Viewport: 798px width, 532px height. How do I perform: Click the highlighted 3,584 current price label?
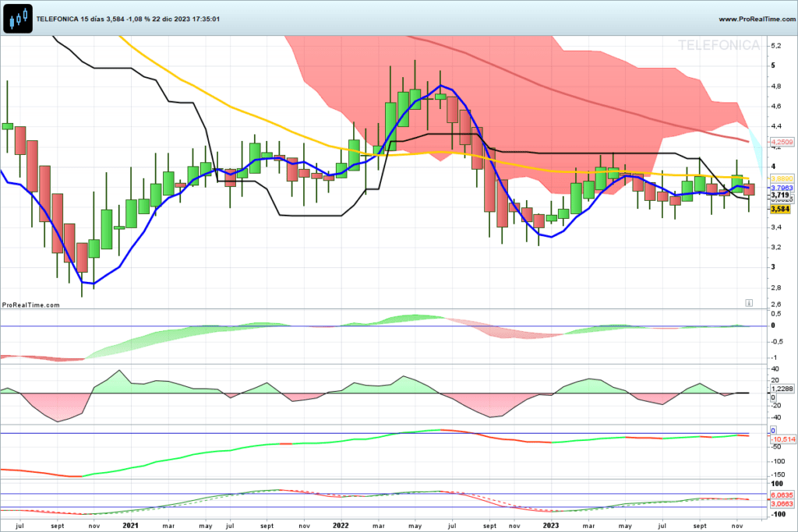click(x=780, y=209)
